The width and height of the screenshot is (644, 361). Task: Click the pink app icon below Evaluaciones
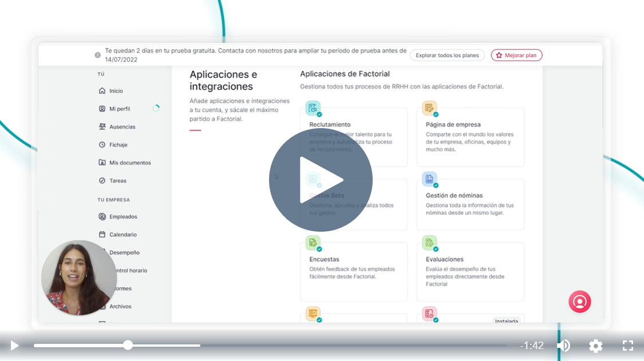click(429, 314)
